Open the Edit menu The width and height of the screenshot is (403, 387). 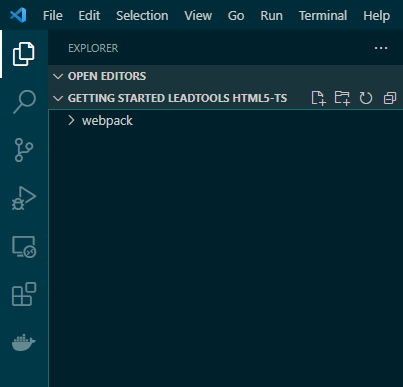click(x=89, y=16)
